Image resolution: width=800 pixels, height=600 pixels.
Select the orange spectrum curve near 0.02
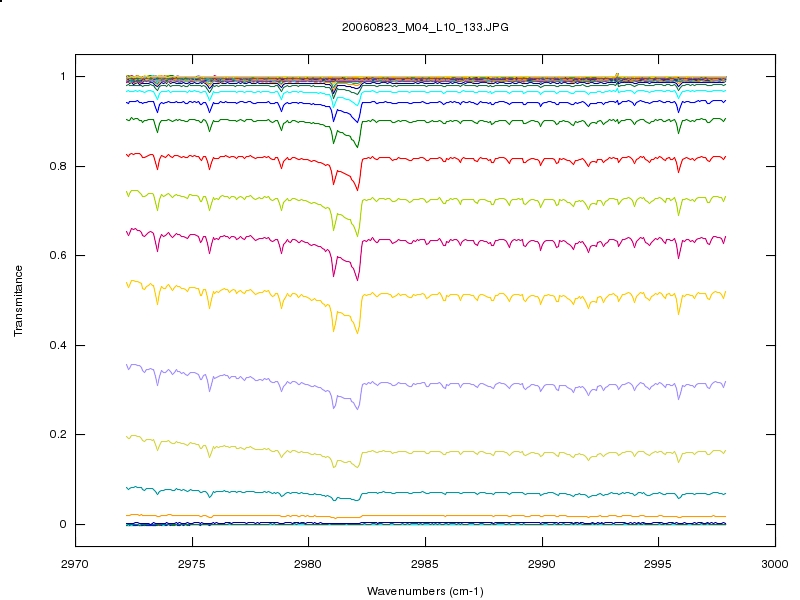(426, 516)
